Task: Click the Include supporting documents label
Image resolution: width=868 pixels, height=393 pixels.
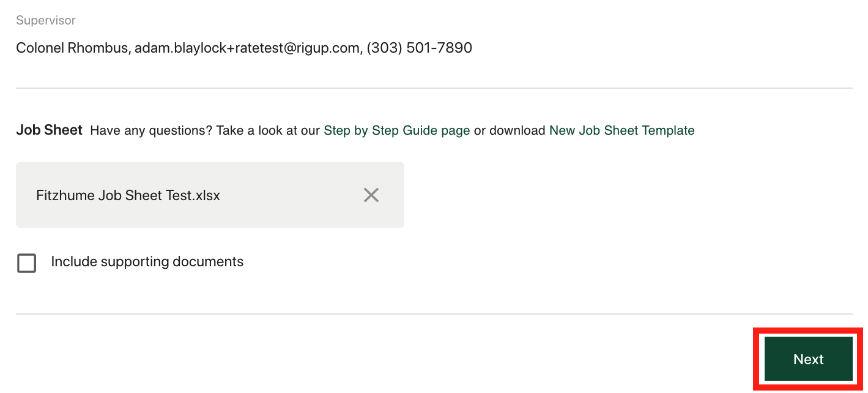Action: click(147, 262)
